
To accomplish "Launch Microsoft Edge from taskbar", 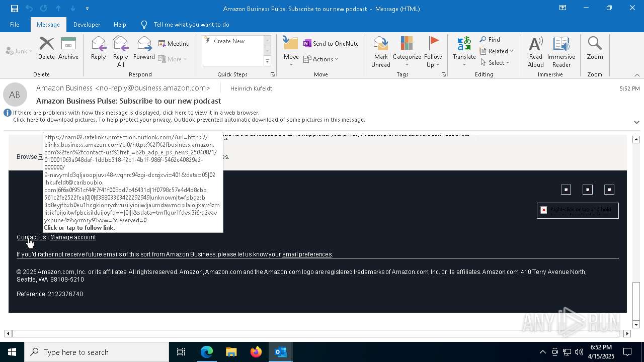I will (207, 352).
